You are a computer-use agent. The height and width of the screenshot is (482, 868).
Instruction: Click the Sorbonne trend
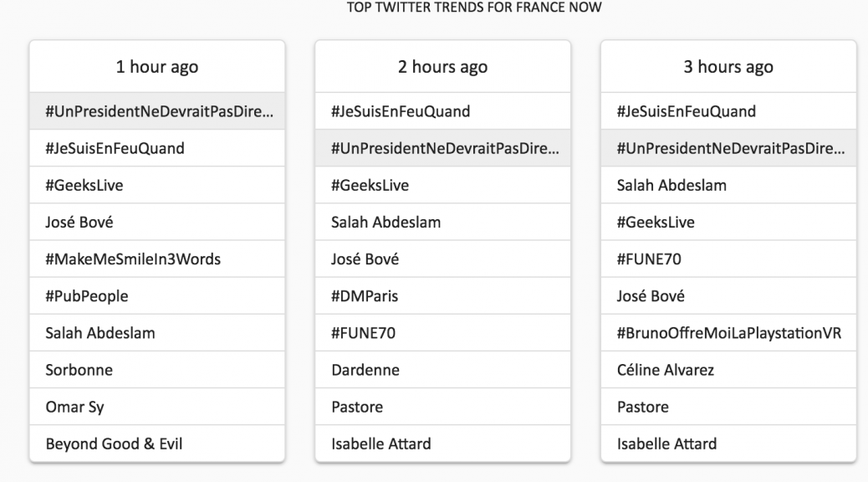click(x=79, y=370)
